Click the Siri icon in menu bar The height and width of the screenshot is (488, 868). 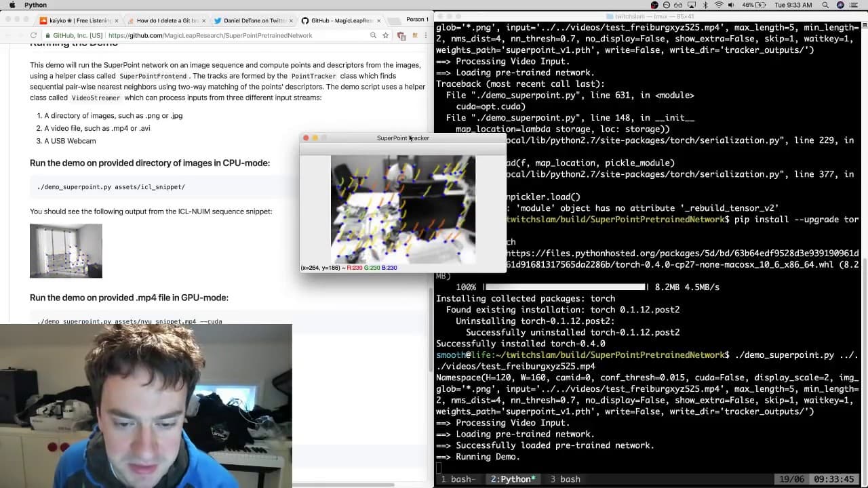click(841, 5)
